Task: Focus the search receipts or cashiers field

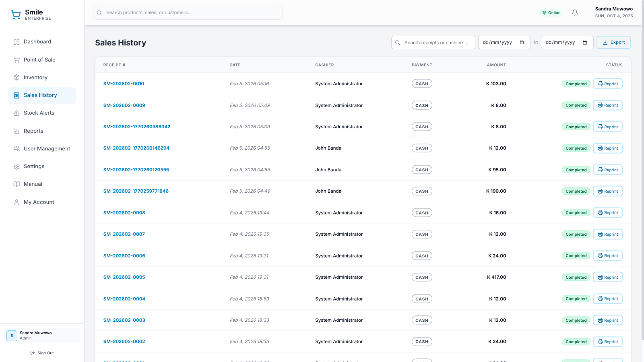Action: tap(433, 43)
